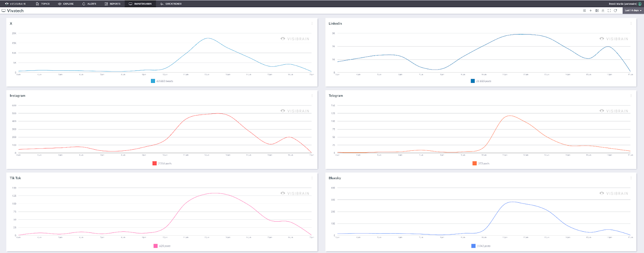Click the Benoit Martin (partenaire) user name
The image size is (644, 253).
623,4
